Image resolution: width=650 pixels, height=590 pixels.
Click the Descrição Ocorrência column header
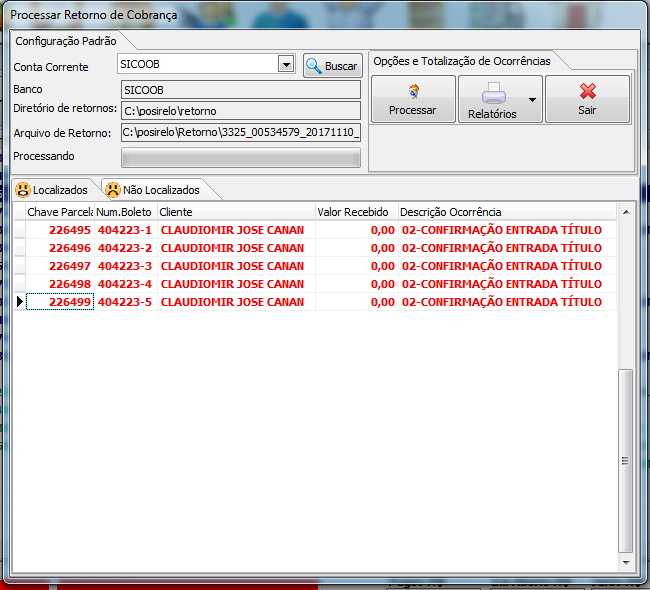click(x=507, y=212)
